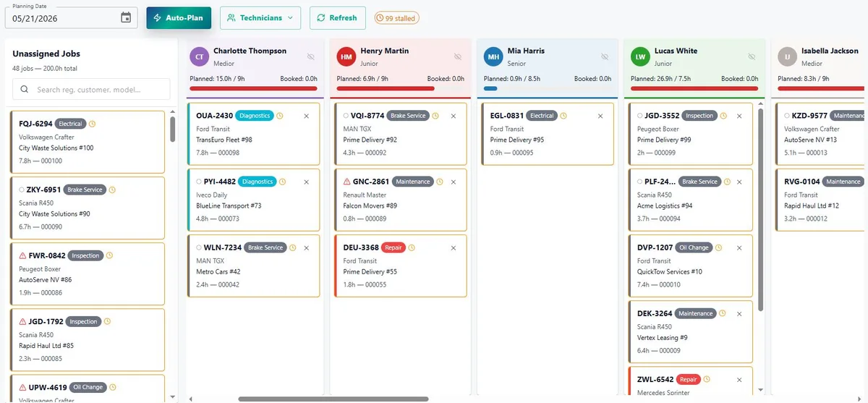Hide Lucas White's column

pyautogui.click(x=752, y=56)
